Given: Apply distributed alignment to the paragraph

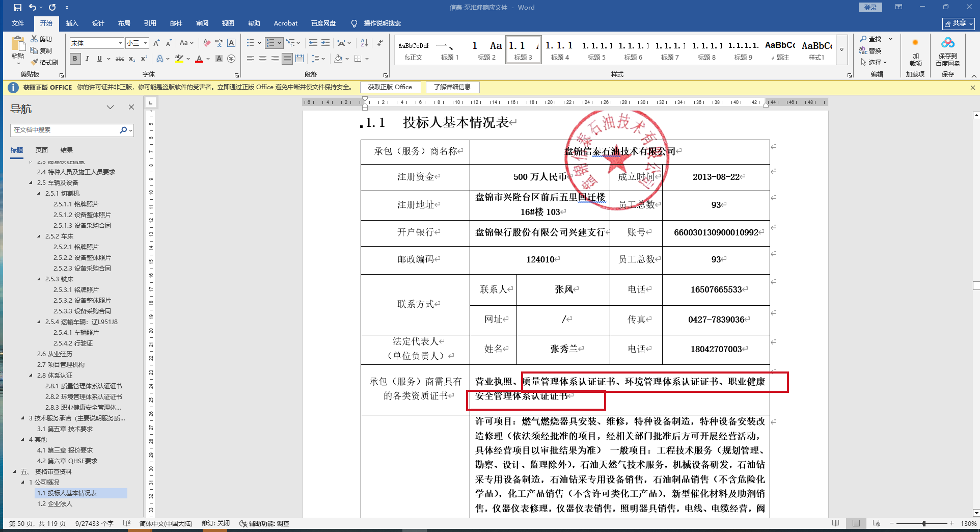Looking at the screenshot, I should point(300,59).
